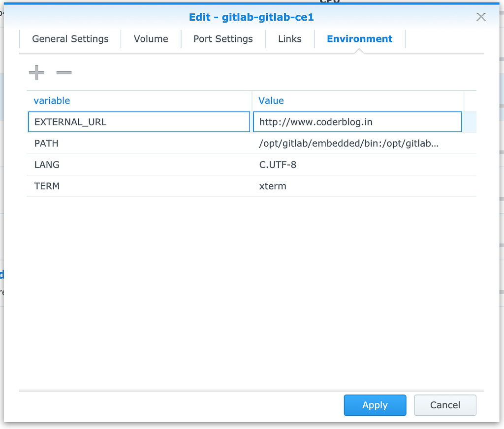The image size is (504, 429).
Task: Select the TERM variable cell
Action: 139,186
